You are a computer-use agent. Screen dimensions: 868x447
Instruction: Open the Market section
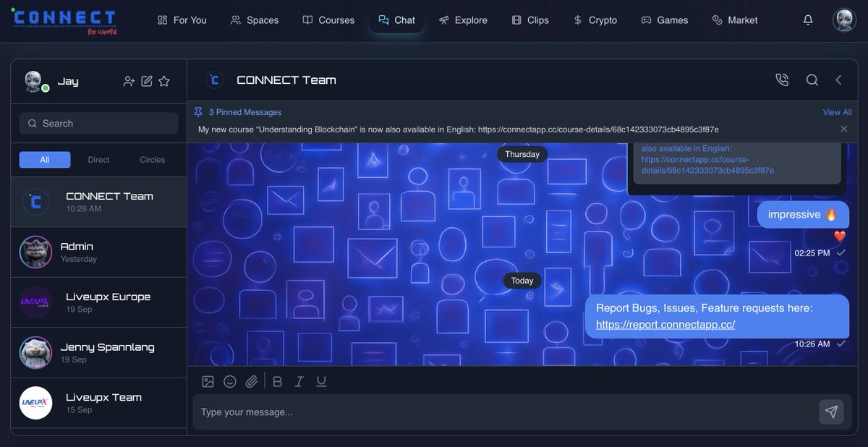point(735,20)
